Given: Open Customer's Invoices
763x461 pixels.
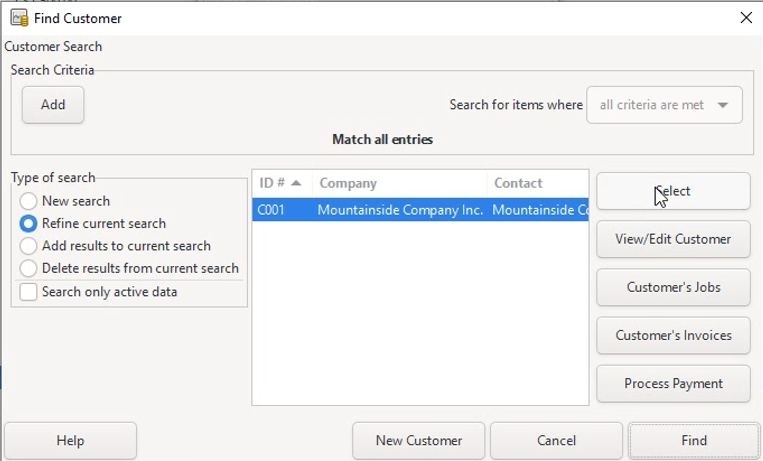Looking at the screenshot, I should tap(673, 335).
